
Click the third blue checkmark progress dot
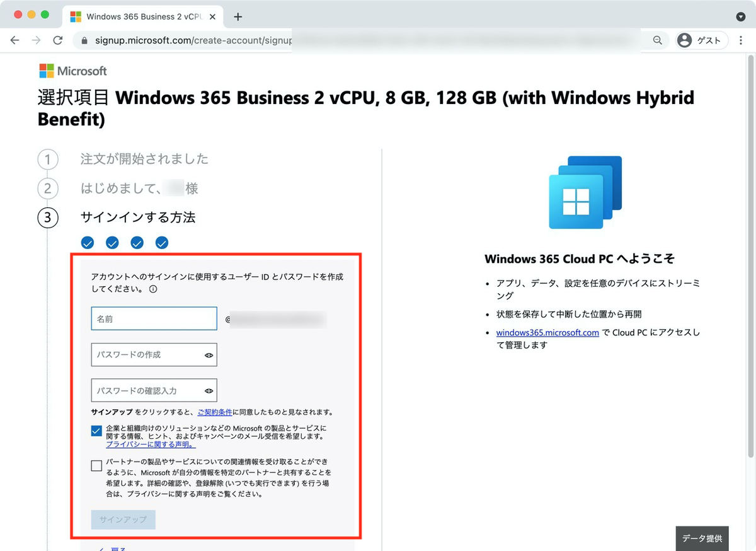click(137, 243)
